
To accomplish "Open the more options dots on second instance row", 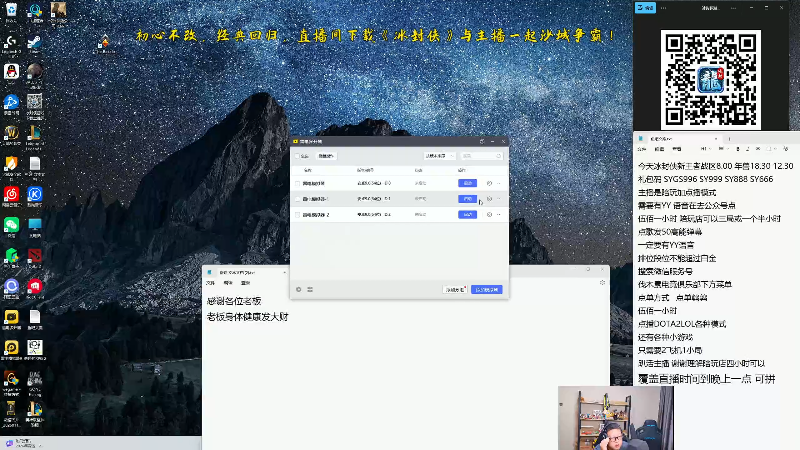I will tap(499, 199).
